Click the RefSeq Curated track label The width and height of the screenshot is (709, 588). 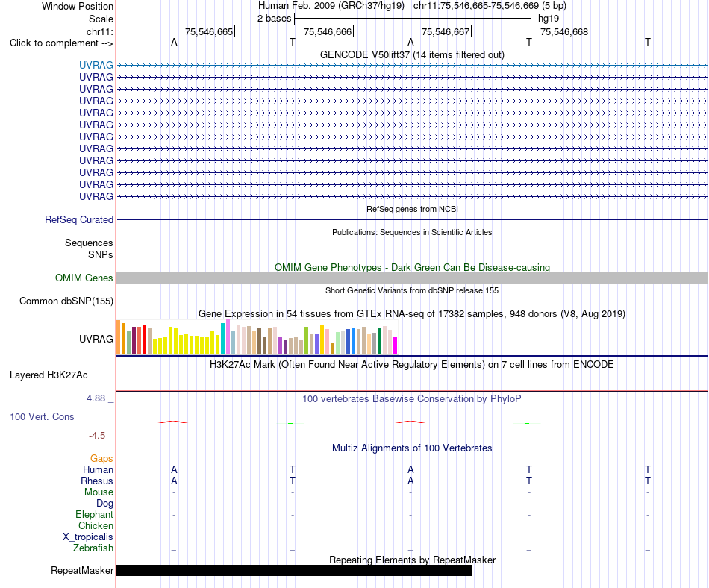click(x=78, y=219)
